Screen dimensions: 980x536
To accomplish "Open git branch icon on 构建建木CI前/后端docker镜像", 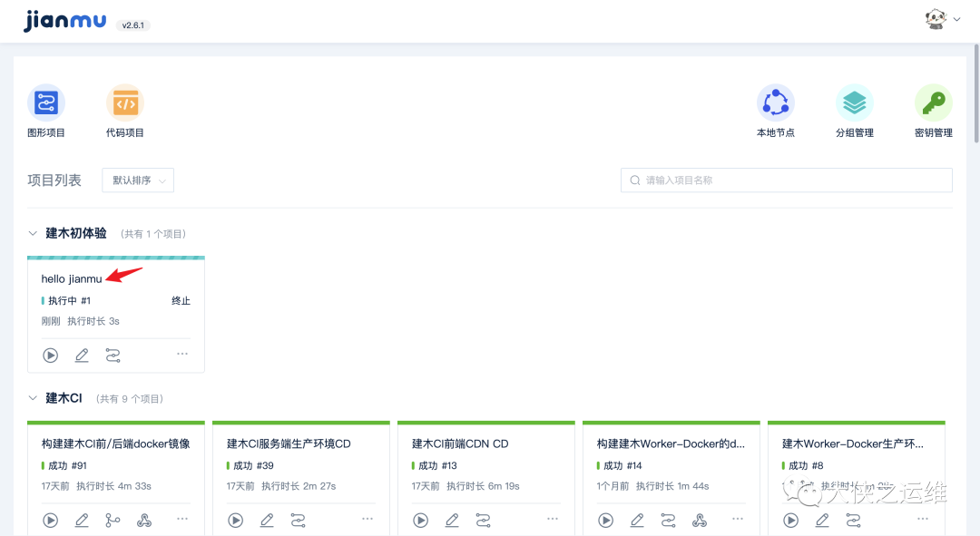I will 113,521.
